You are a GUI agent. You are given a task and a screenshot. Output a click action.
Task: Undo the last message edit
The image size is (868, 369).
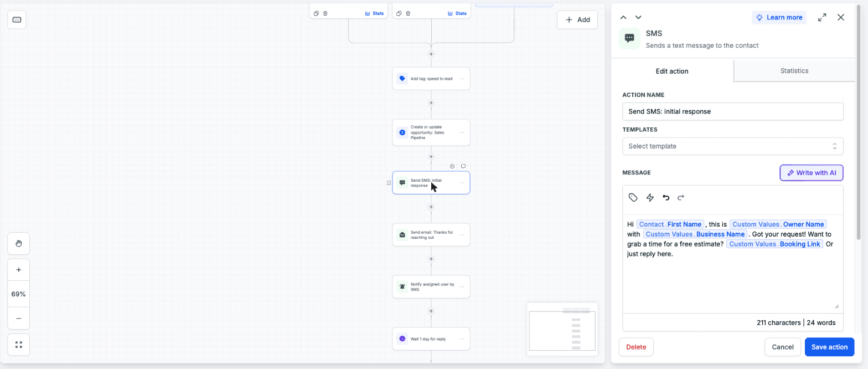click(x=666, y=197)
